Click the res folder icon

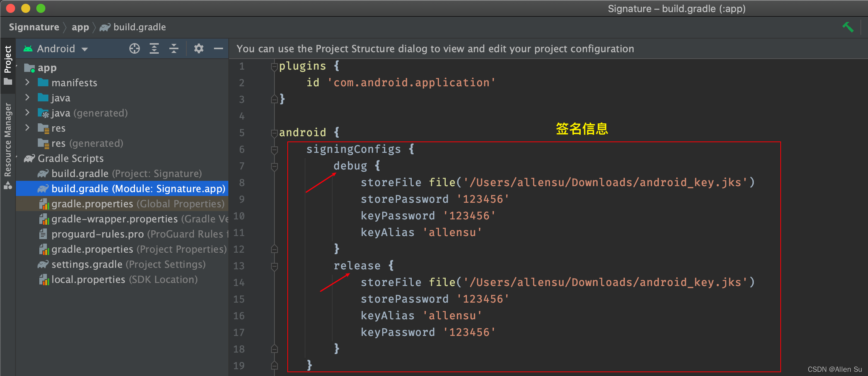point(43,128)
